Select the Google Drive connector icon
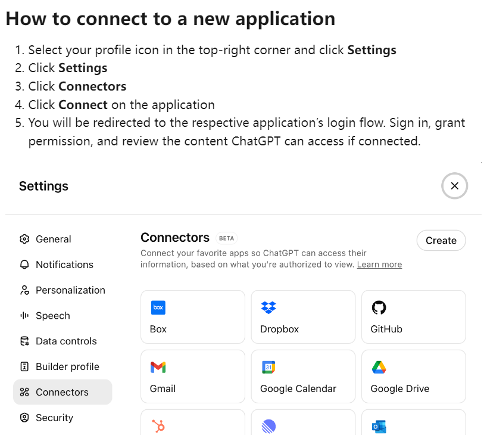 379,367
